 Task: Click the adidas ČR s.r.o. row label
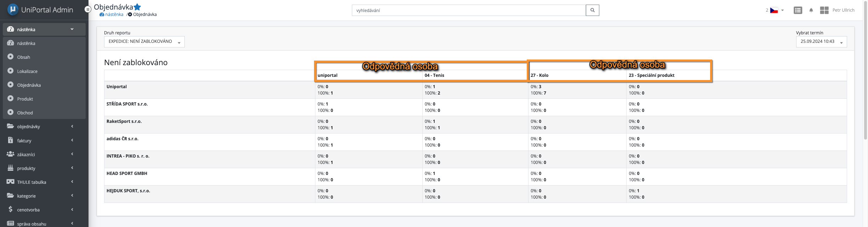pos(122,139)
